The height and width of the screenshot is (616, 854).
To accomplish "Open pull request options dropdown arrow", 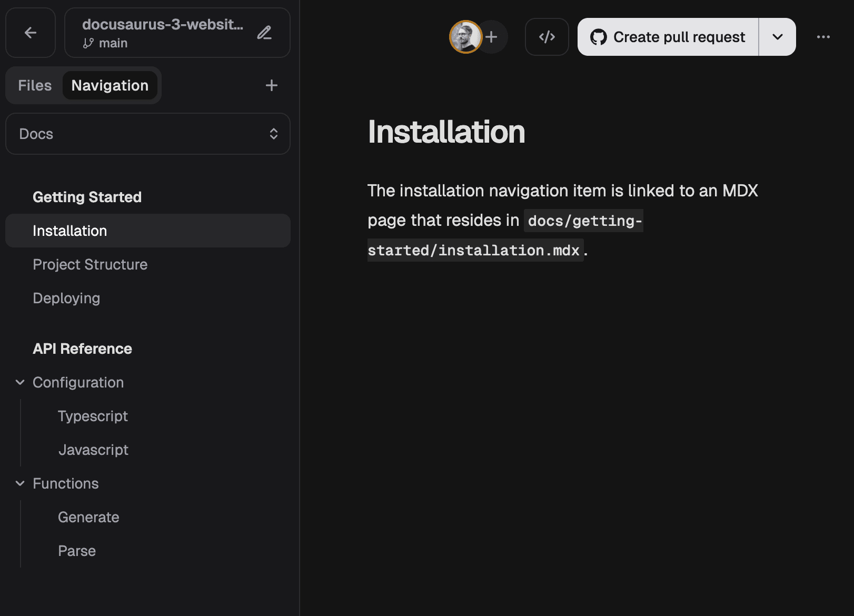I will (x=777, y=37).
